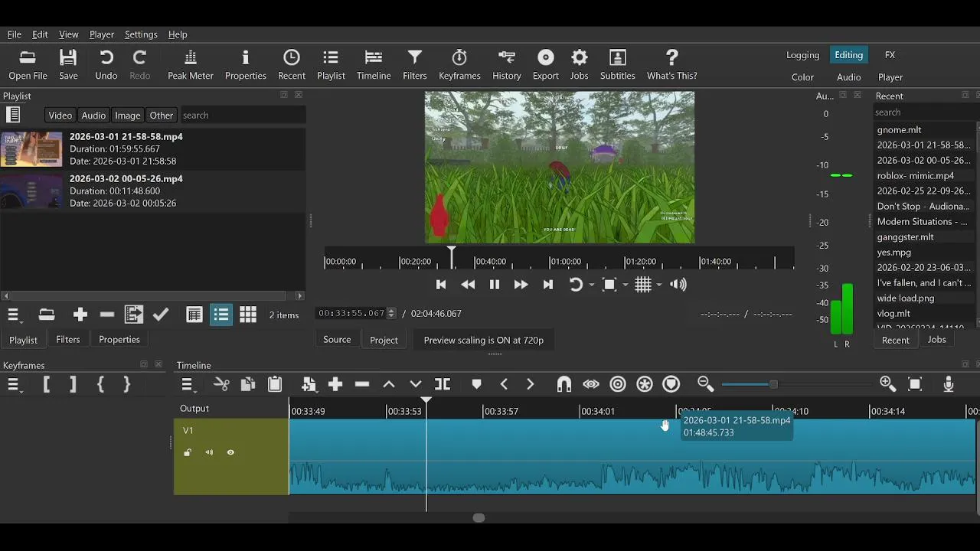Zoom out the timeline with the magnifier-minus icon
Viewport: 980px width, 551px height.
(x=706, y=384)
